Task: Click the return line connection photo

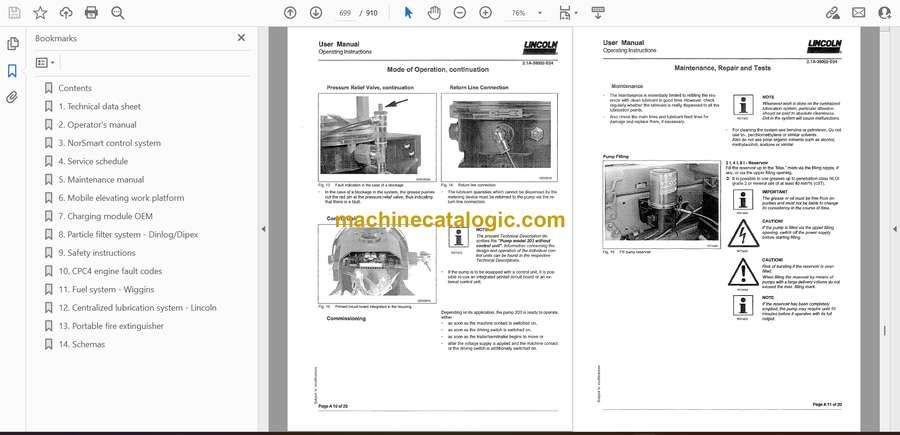Action: pos(499,138)
